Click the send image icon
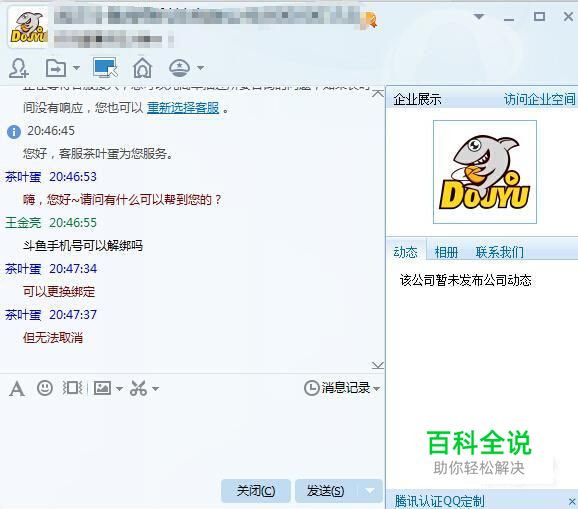Viewport: 578px width, 509px height. [x=102, y=388]
